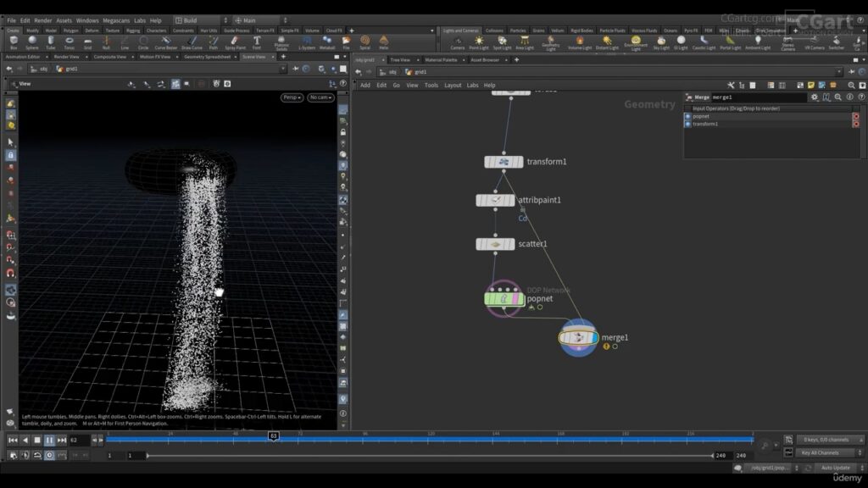868x488 pixels.
Task: Select the Grid shelf tool
Action: (87, 42)
